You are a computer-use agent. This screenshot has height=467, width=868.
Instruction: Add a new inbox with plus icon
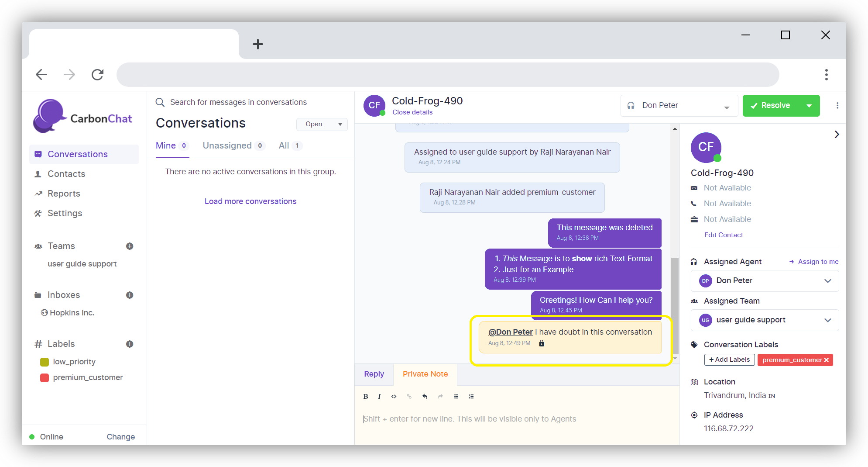(130, 295)
